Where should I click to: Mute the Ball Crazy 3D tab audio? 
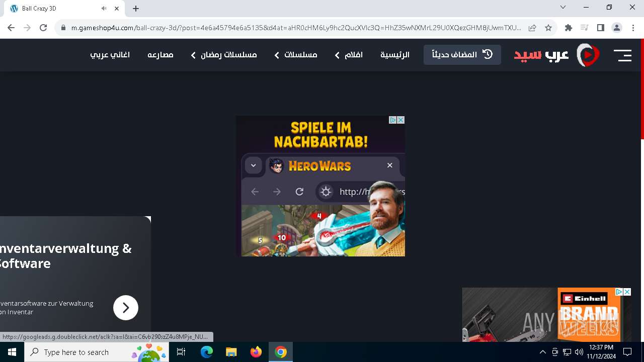[x=104, y=9]
